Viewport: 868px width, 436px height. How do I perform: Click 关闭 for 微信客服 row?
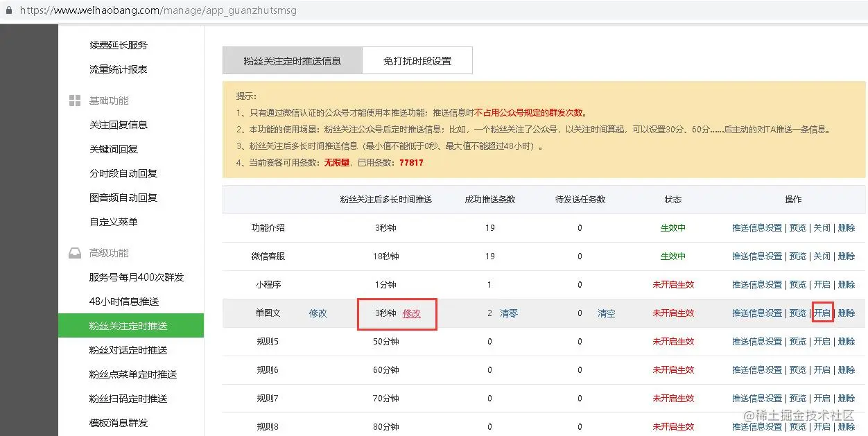[x=822, y=256]
